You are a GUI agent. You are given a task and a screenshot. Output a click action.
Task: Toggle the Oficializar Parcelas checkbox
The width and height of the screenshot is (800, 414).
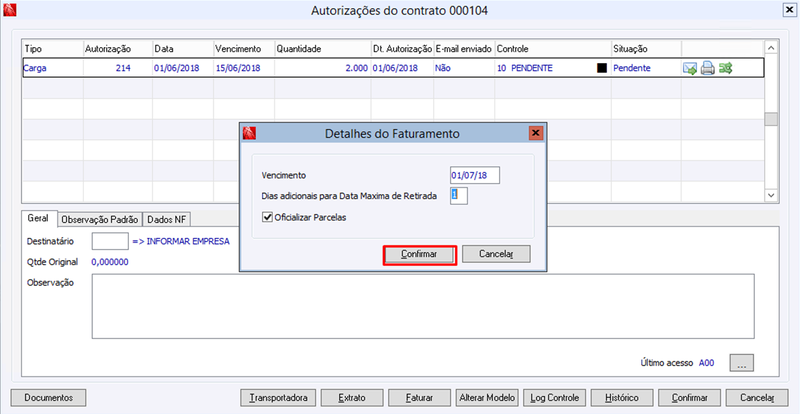click(267, 217)
